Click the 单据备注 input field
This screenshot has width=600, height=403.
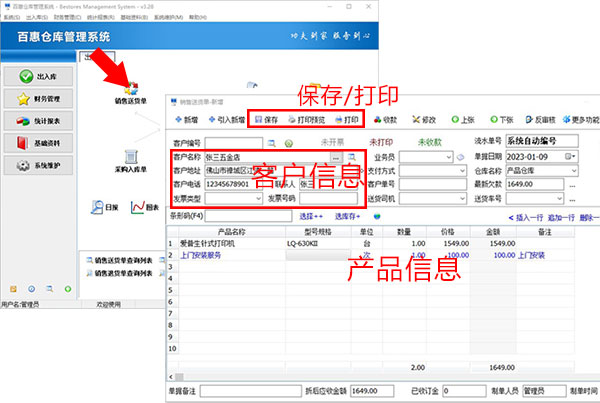(251, 391)
